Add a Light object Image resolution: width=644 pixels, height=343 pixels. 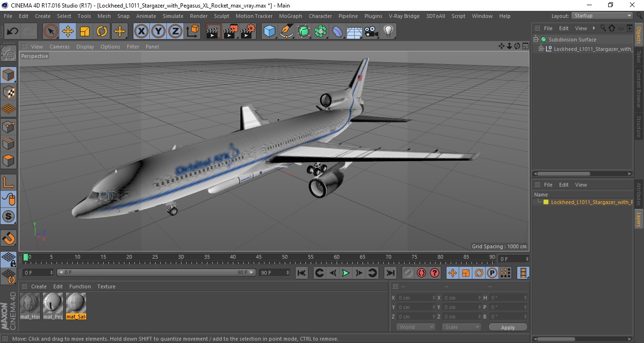click(x=388, y=32)
